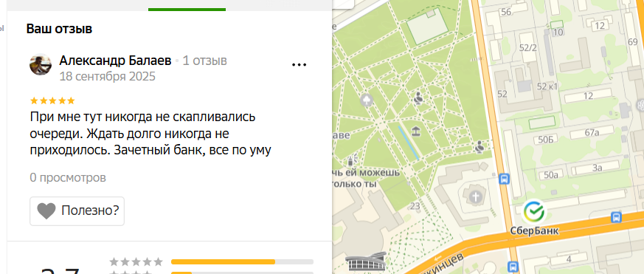Click building number 10 with green outline
The height and width of the screenshot is (274, 644).
[558, 32]
